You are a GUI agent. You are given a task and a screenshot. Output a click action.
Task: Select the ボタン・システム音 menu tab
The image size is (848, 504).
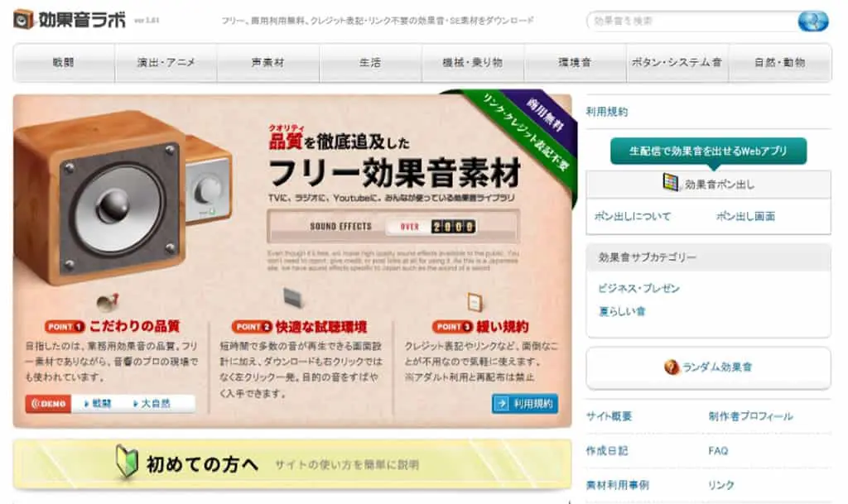tap(677, 63)
